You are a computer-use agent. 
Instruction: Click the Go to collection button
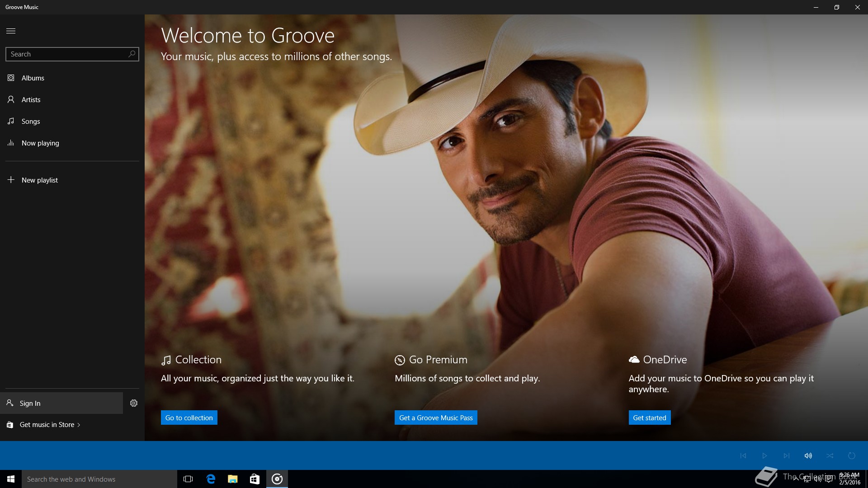[x=189, y=418]
